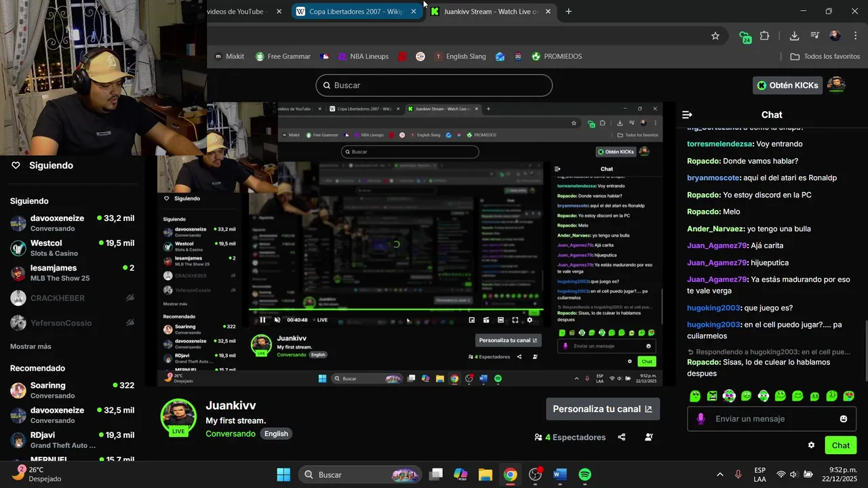The width and height of the screenshot is (868, 488).
Task: Show hidden system tray icons chevron
Action: pyautogui.click(x=719, y=474)
